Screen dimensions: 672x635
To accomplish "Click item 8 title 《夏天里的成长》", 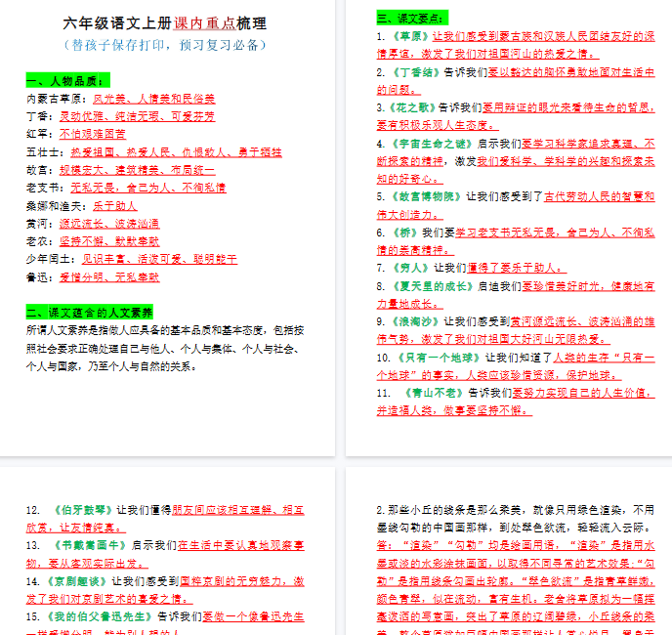I will pos(432,286).
